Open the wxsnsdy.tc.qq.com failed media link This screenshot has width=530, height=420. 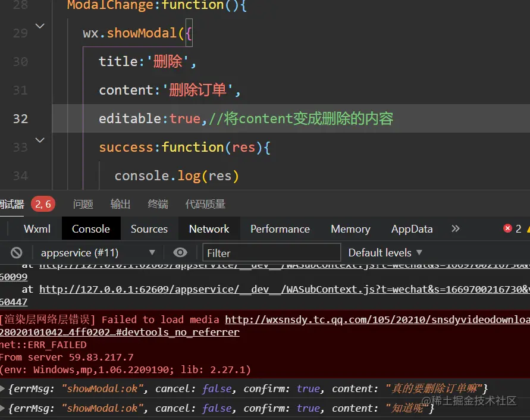pos(378,319)
